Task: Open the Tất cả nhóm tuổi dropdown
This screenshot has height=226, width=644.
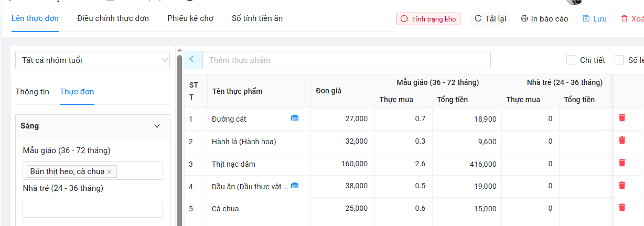Action: click(92, 60)
